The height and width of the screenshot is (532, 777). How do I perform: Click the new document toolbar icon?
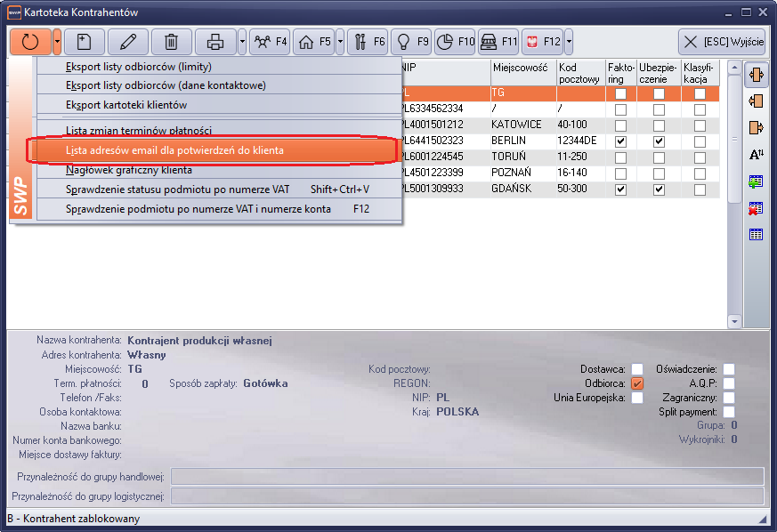click(x=85, y=42)
